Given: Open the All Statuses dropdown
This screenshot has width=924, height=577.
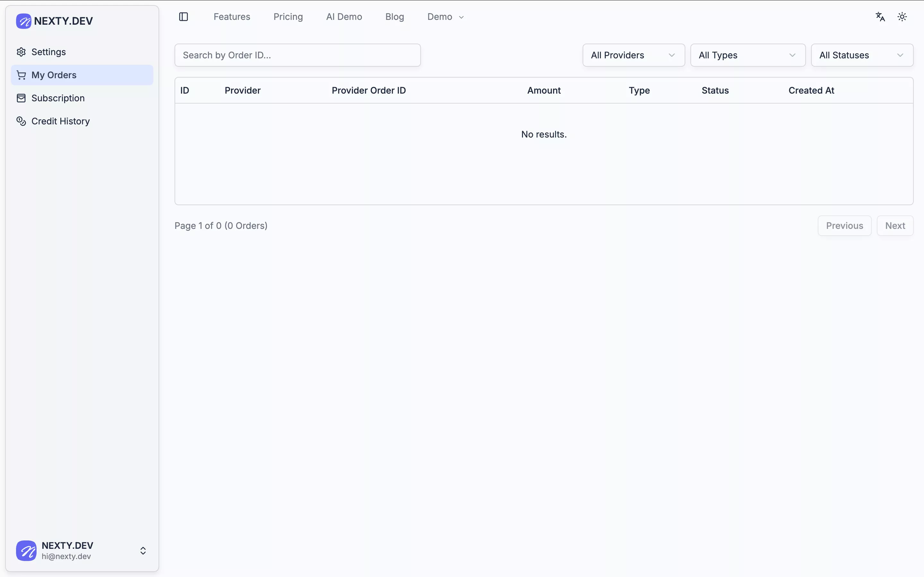Looking at the screenshot, I should [x=862, y=55].
